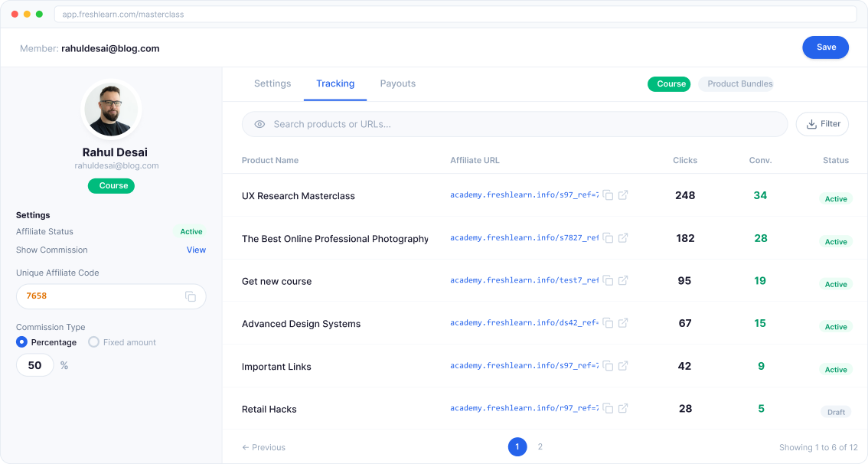Viewport: 868px width, 464px height.
Task: Copy the Retail Hacks affiliate URL
Action: (609, 408)
